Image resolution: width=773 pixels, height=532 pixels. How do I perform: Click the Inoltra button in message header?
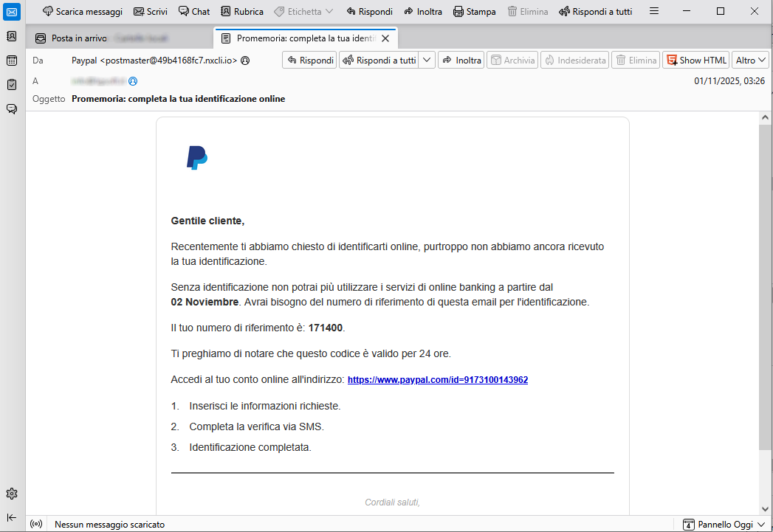[461, 61]
